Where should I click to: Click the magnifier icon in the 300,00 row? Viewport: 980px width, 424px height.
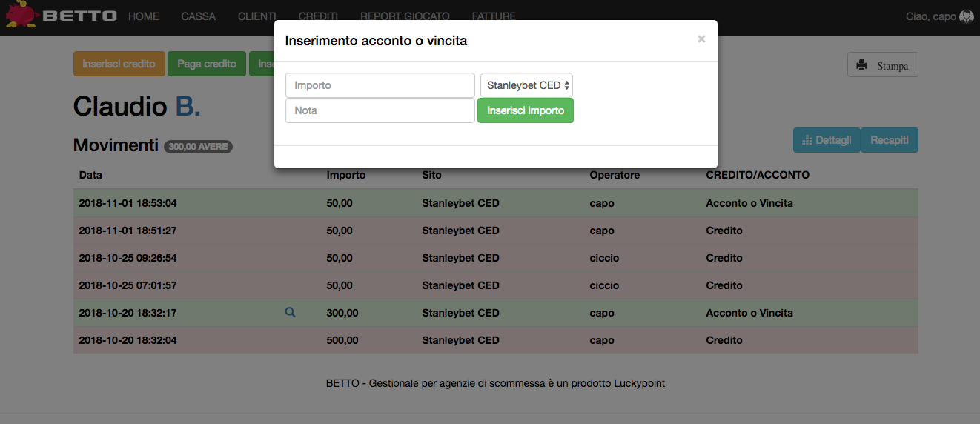pyautogui.click(x=290, y=313)
